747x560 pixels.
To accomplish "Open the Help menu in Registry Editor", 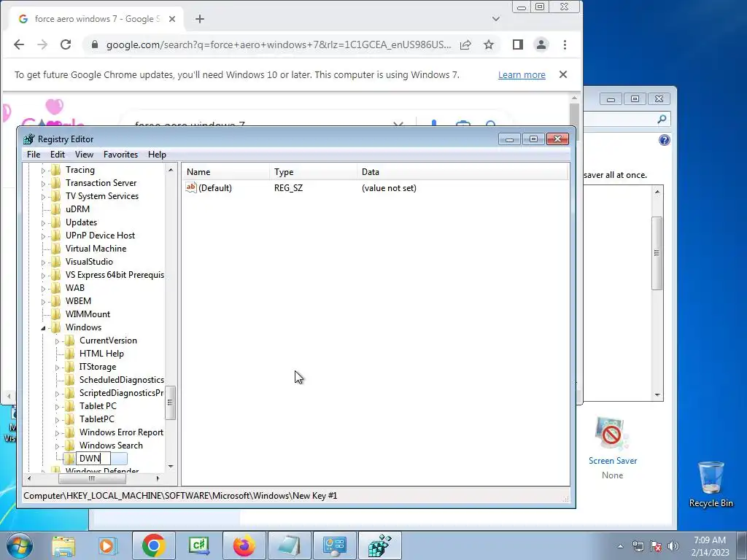I will click(157, 155).
